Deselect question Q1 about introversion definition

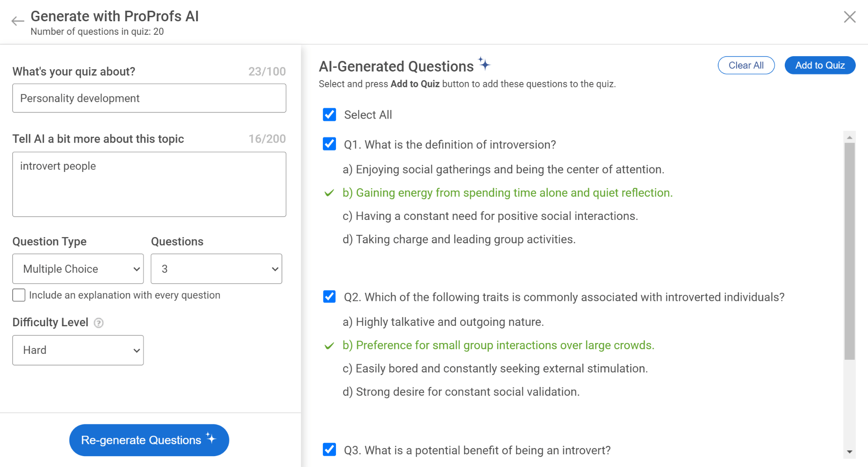coord(329,144)
